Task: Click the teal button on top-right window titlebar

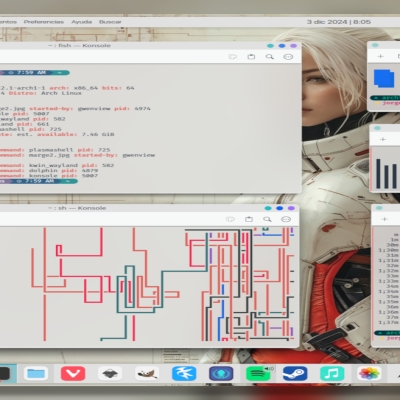Action: pyautogui.click(x=375, y=45)
